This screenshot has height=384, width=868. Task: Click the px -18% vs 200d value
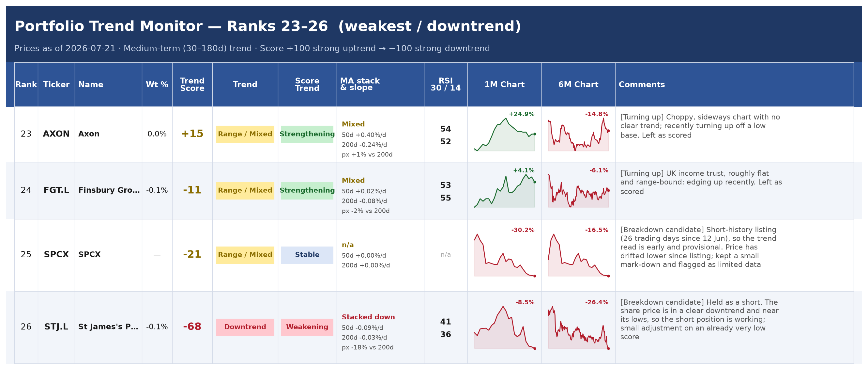tap(368, 347)
